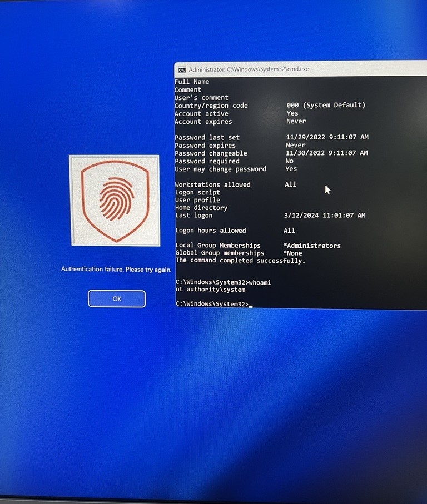
Task: Click the 'nt authority\system' output line
Action: (x=210, y=290)
